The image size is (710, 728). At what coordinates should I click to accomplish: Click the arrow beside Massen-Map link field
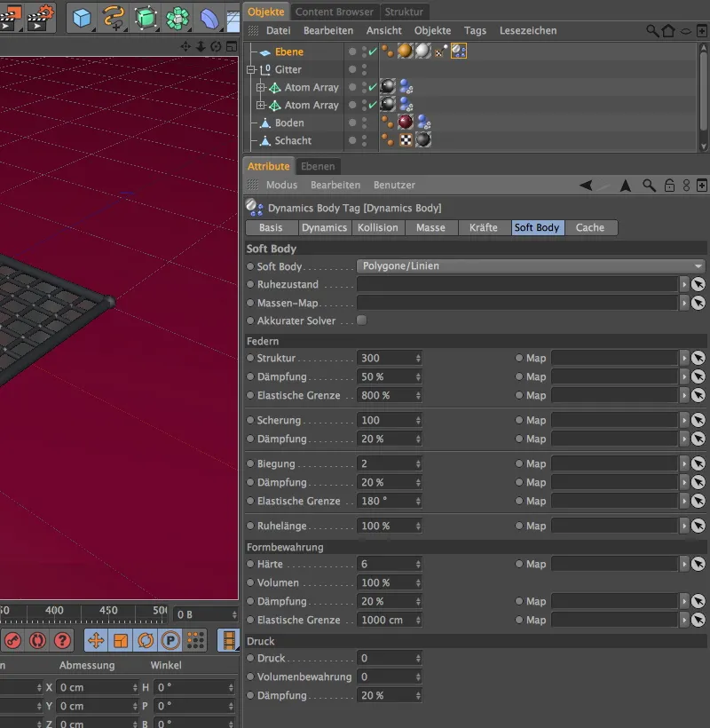pos(684,303)
